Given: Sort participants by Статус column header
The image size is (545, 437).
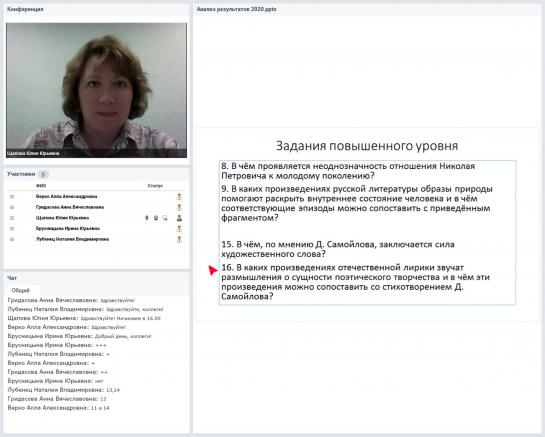Looking at the screenshot, I should (155, 186).
